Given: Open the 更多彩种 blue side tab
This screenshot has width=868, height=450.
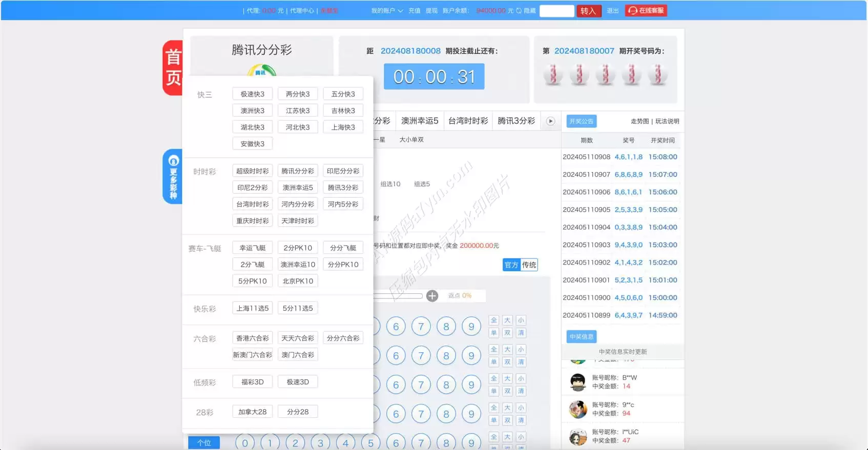Looking at the screenshot, I should click(x=173, y=177).
